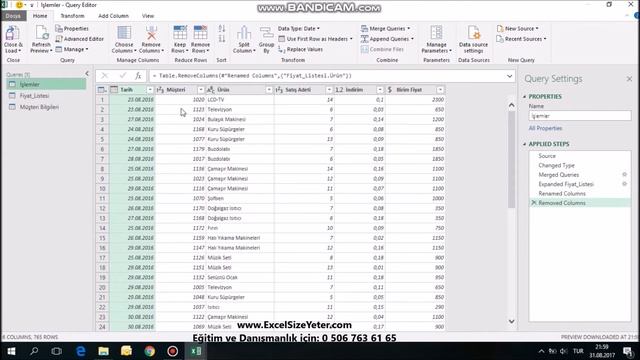Open the Satış Adeti column filter dropdown
The height and width of the screenshot is (360, 640).
pyautogui.click(x=329, y=89)
